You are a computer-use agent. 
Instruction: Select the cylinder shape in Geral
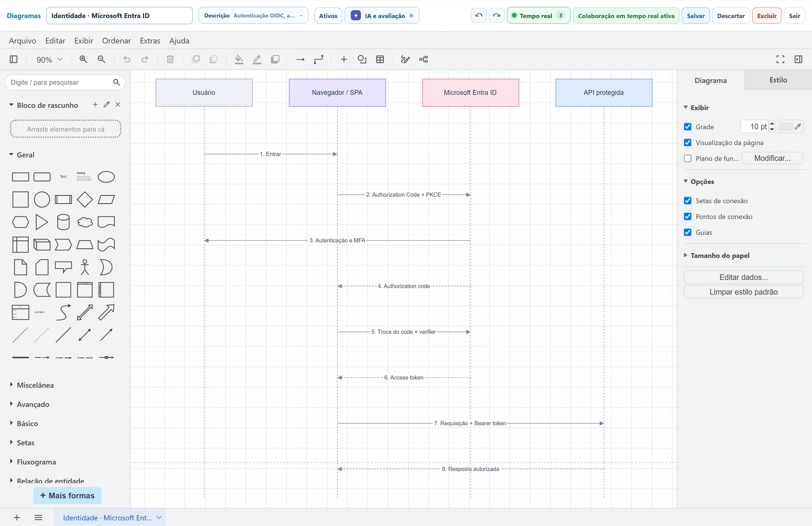coord(63,222)
